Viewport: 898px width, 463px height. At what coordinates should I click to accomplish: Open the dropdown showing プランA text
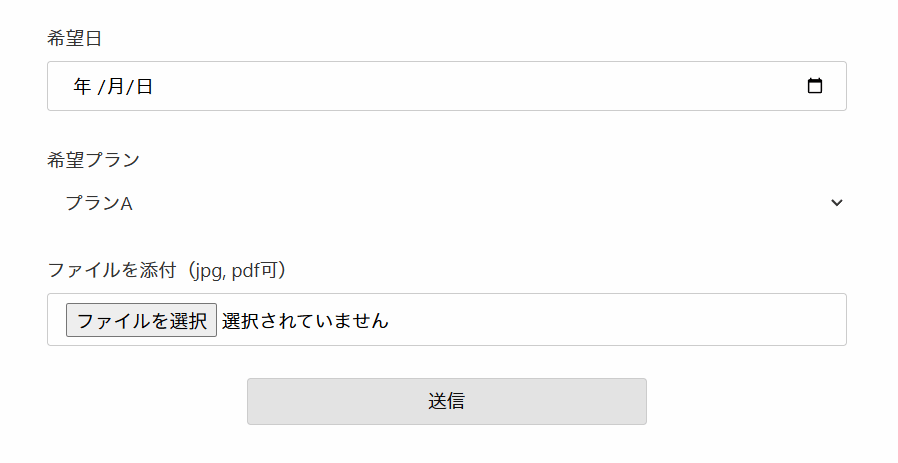447,203
